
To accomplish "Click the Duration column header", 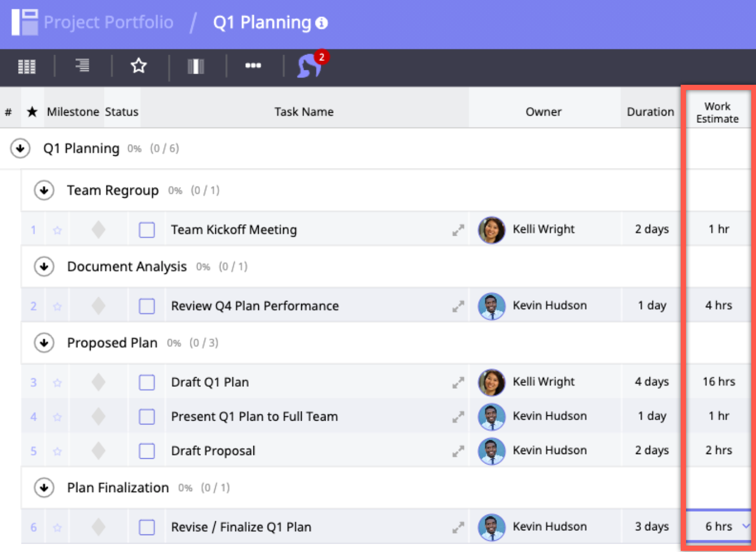I will click(650, 112).
